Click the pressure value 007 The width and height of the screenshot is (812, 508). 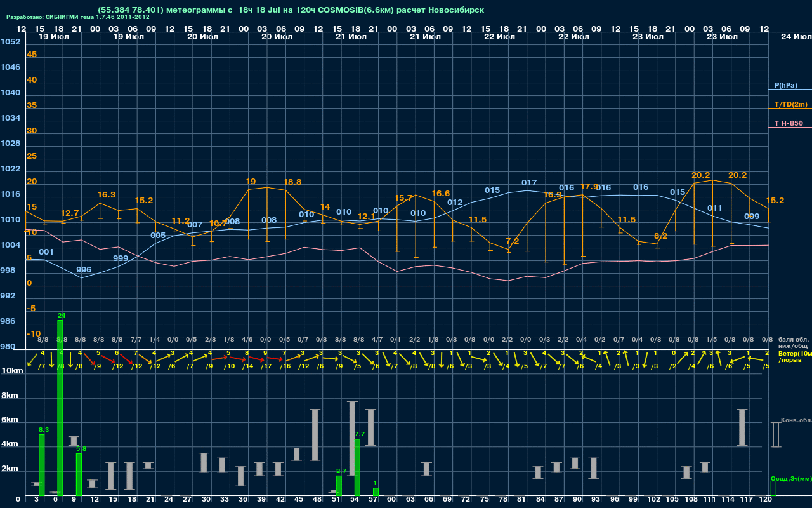(x=195, y=225)
